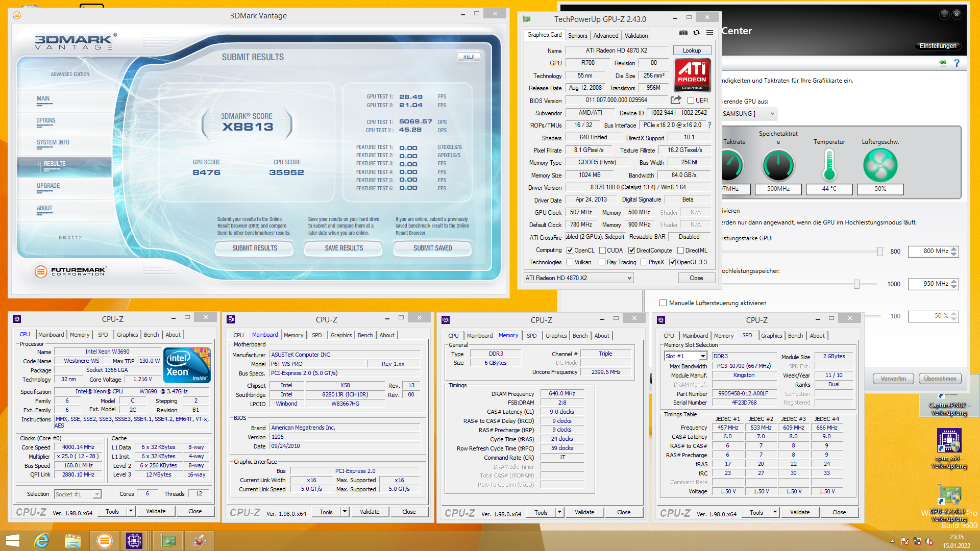This screenshot has width=980, height=551.
Task: Toggle the PhysX checkbox
Action: point(644,262)
